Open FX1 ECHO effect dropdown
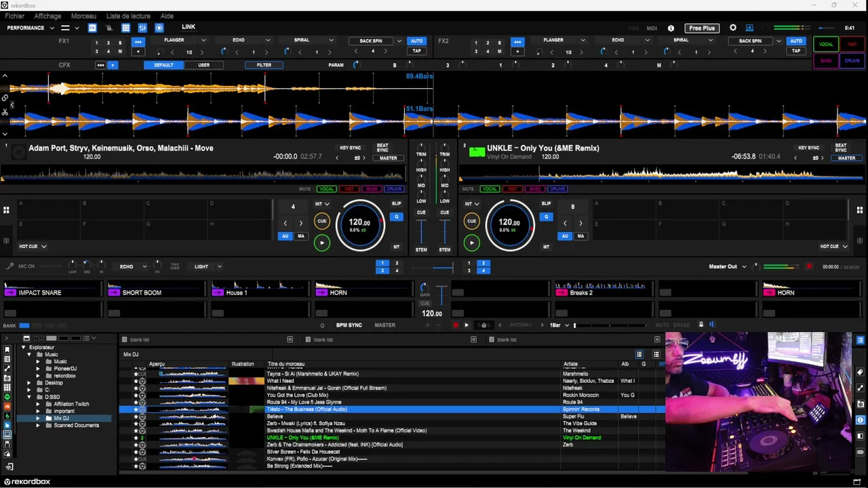This screenshot has width=868, height=488. 268,41
